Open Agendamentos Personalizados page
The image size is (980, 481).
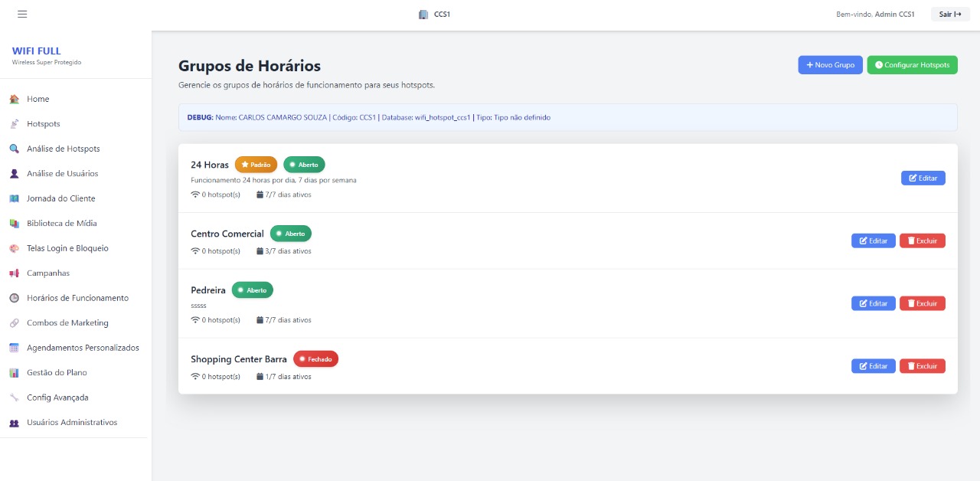[x=83, y=348]
